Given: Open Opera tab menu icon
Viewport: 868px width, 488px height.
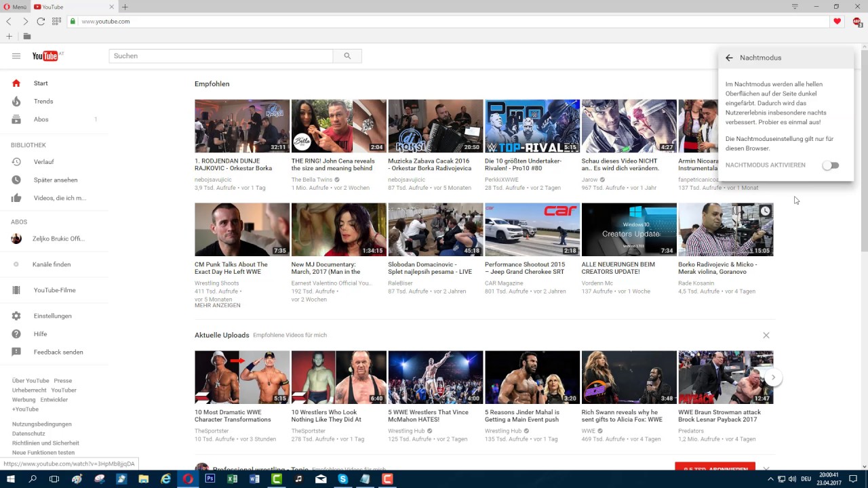Looking at the screenshot, I should tap(795, 7).
